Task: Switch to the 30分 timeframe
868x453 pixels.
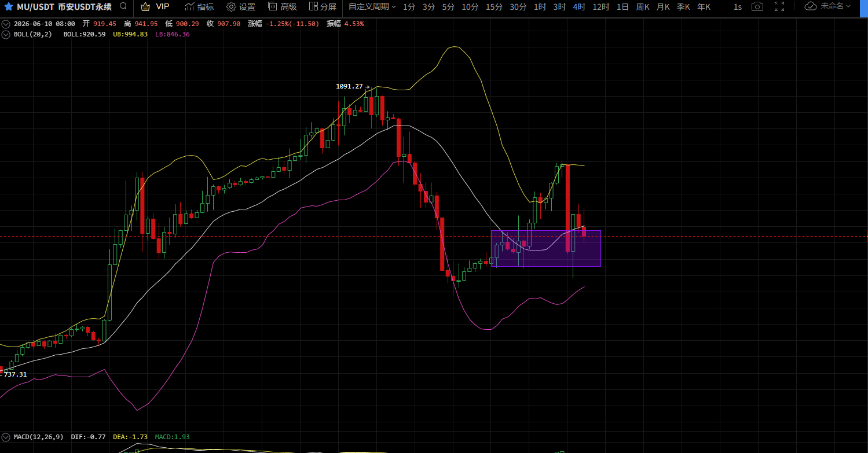Action: [518, 6]
